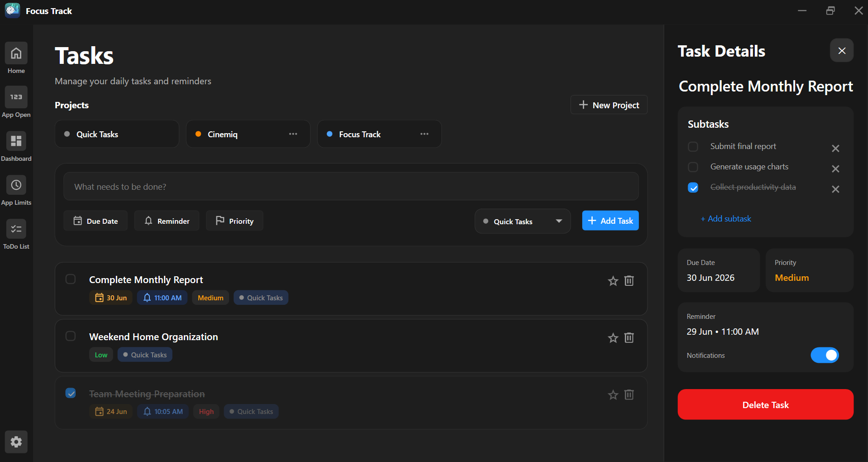Open Cinemiq project options menu

pos(293,134)
